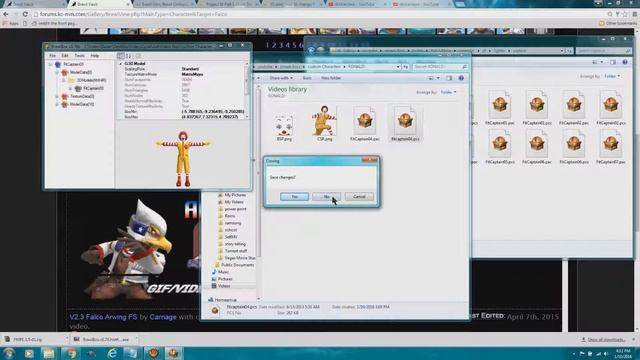
Task: Select FitCaptain06.pac in captain folder window
Action: click(x=536, y=147)
